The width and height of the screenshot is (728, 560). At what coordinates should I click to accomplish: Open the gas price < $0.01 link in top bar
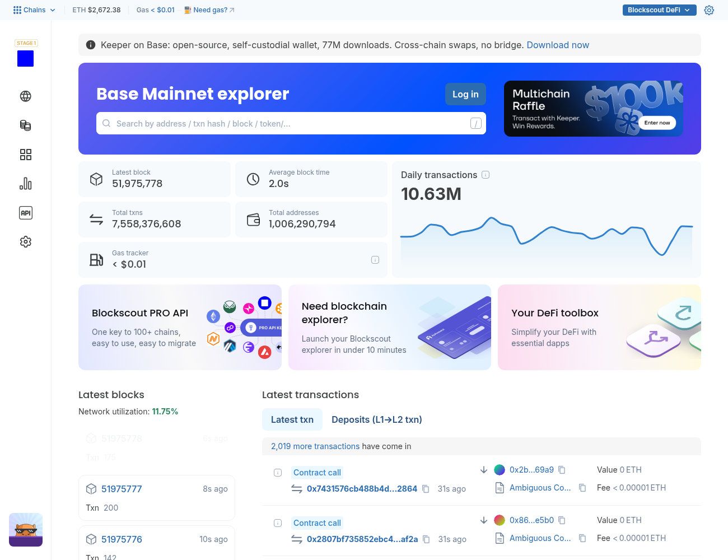pyautogui.click(x=163, y=10)
